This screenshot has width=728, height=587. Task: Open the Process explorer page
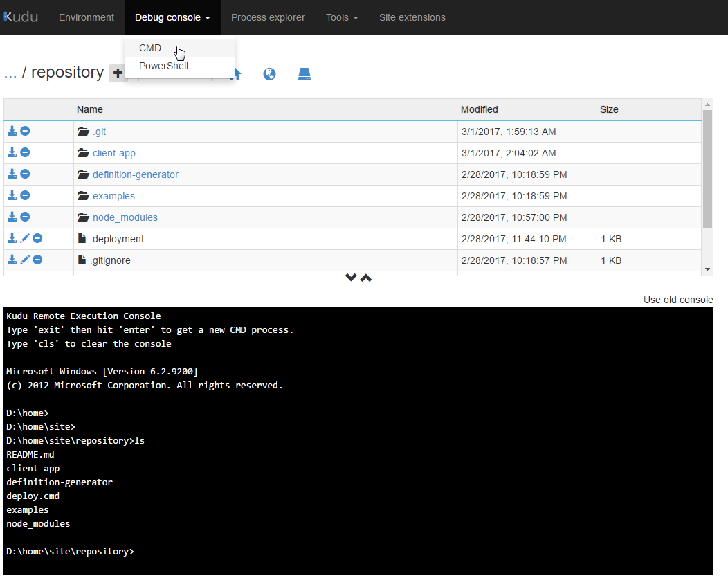pyautogui.click(x=268, y=17)
